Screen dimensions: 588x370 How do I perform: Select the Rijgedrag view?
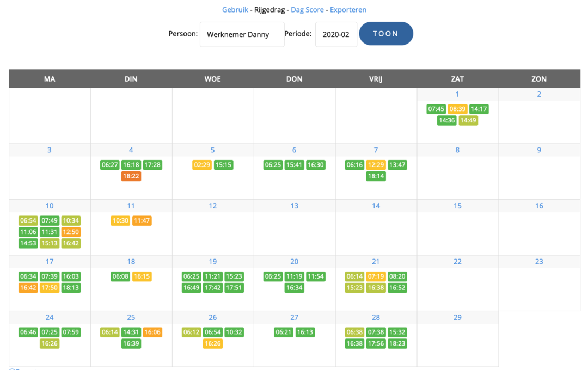point(269,10)
